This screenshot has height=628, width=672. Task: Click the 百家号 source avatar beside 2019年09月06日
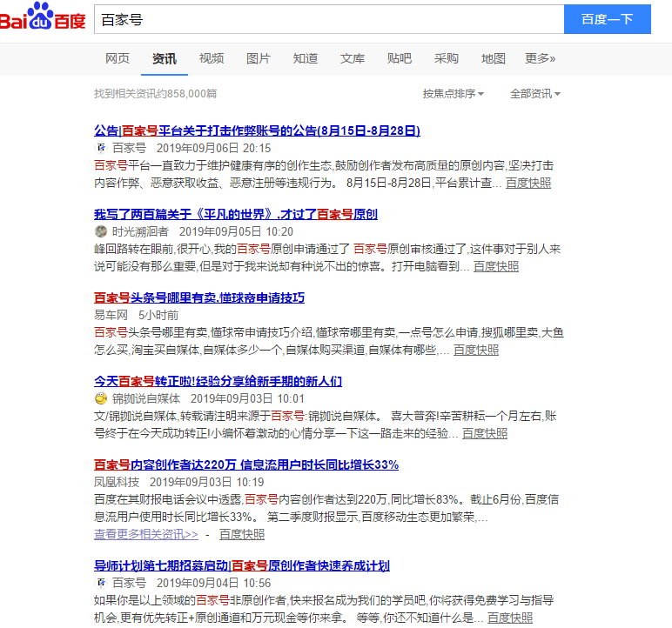click(x=101, y=148)
